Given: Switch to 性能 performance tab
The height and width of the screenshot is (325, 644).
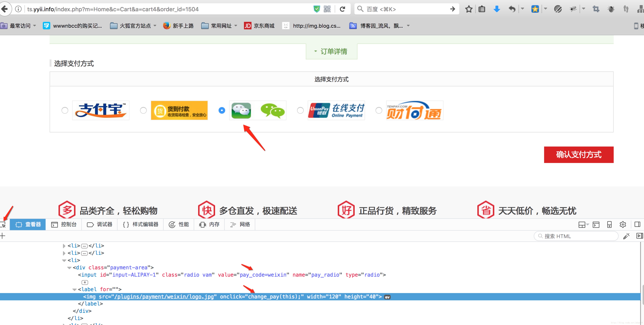Looking at the screenshot, I should tap(179, 224).
